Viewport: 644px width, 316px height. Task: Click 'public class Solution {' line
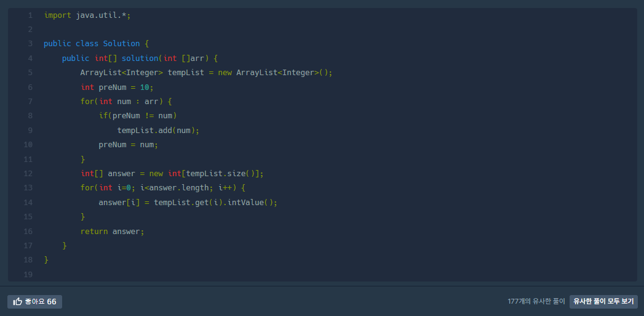(96, 44)
